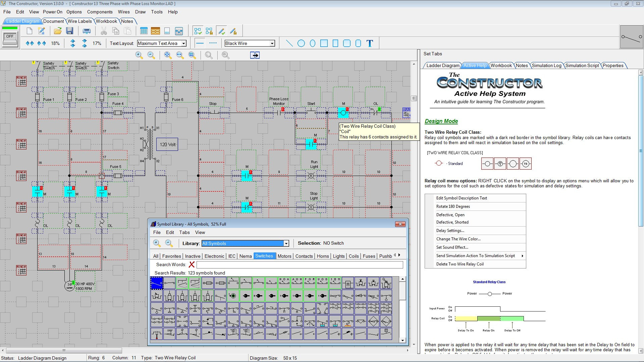The height and width of the screenshot is (362, 644).
Task: Select the print diagram icon
Action: 86,31
